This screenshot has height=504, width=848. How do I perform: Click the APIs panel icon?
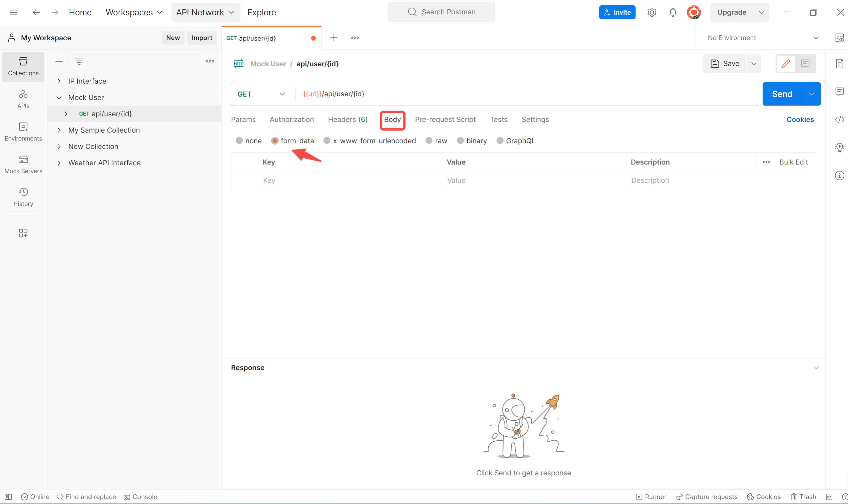(23, 98)
